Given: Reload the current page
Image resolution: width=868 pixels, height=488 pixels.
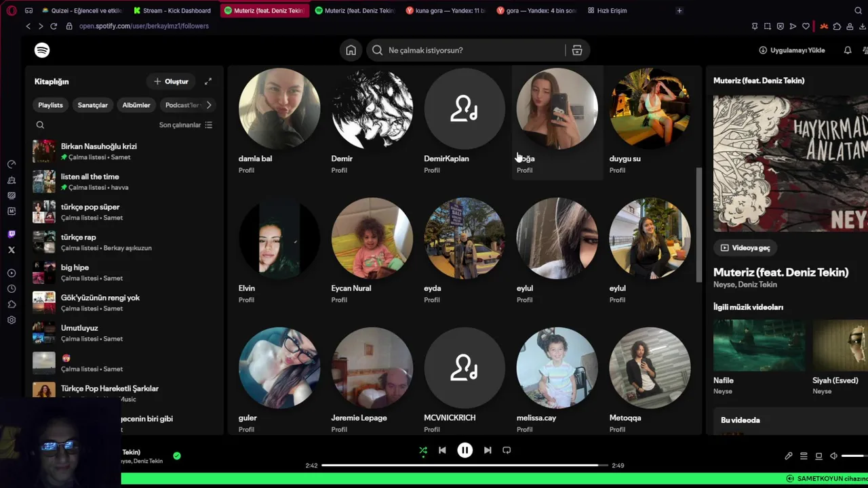Looking at the screenshot, I should 54,26.
